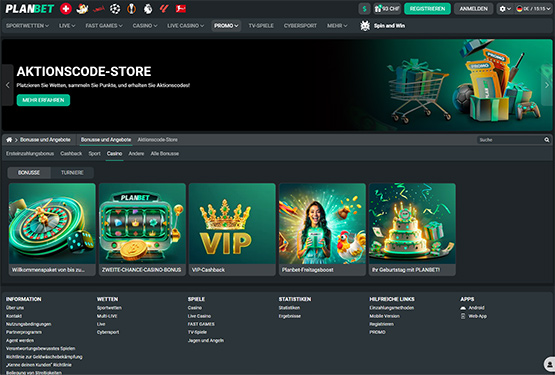This screenshot has width=555, height=375.
Task: Open the Geburtstag mit PLANBET card
Action: click(x=412, y=229)
